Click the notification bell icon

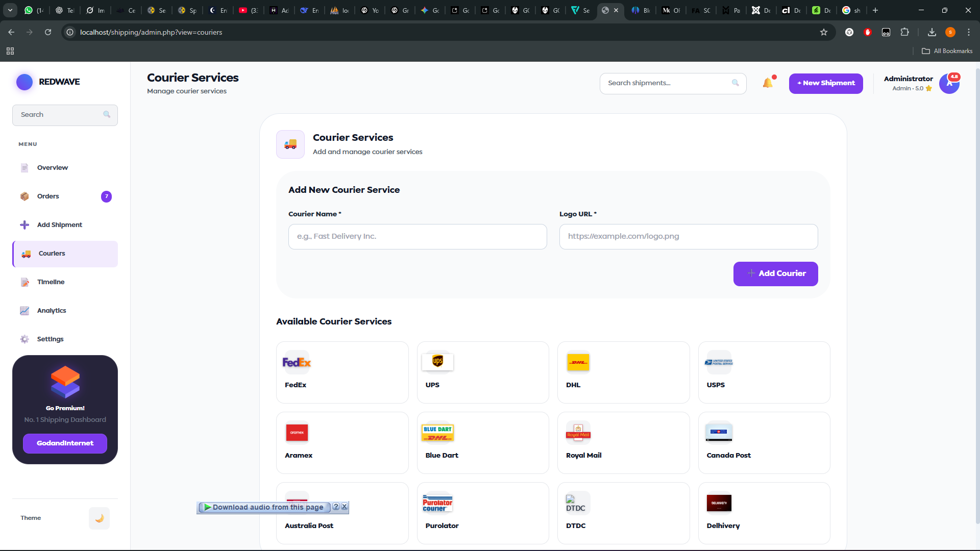click(x=768, y=83)
